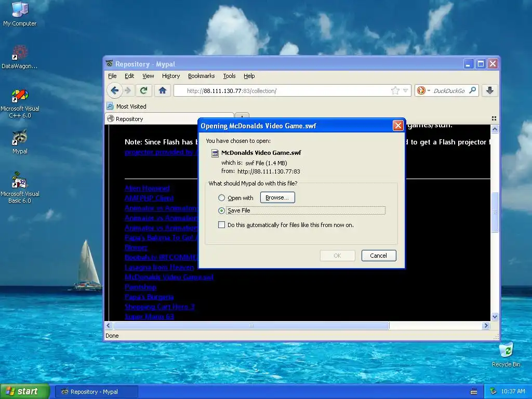Click the list all tabs grid icon

494,118
